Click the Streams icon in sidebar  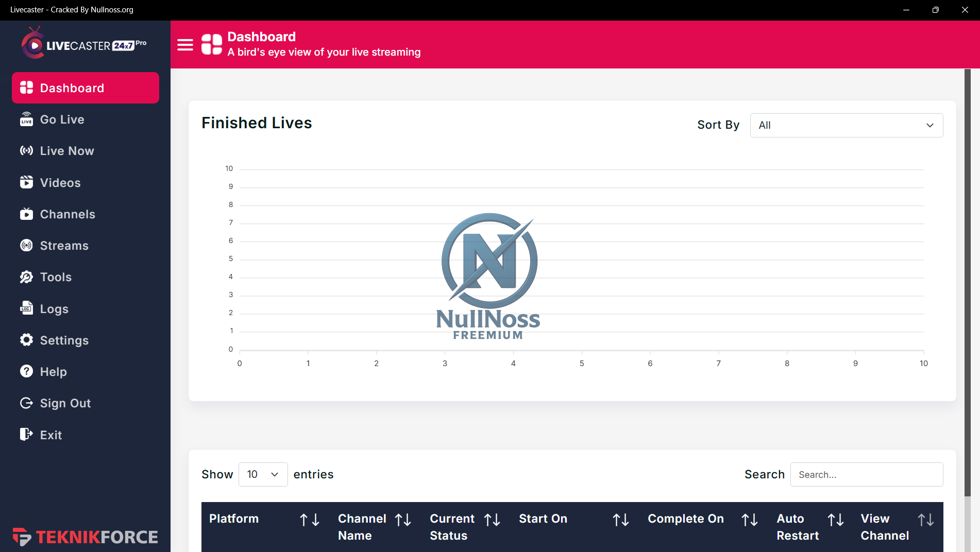(x=26, y=246)
